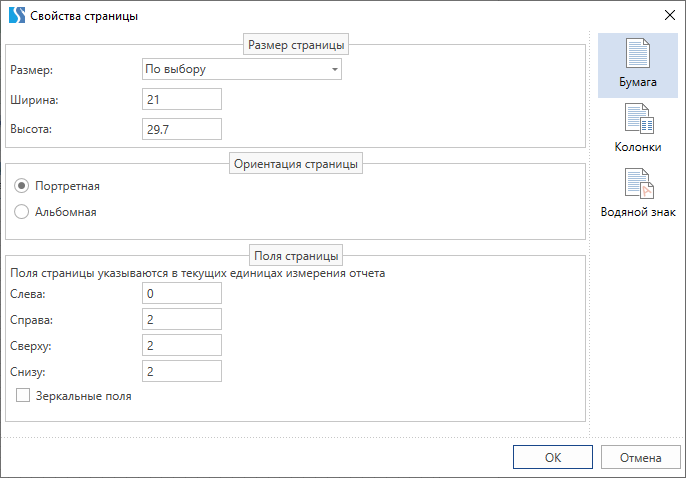
Task: Click the Слева margin input field
Action: point(181,294)
